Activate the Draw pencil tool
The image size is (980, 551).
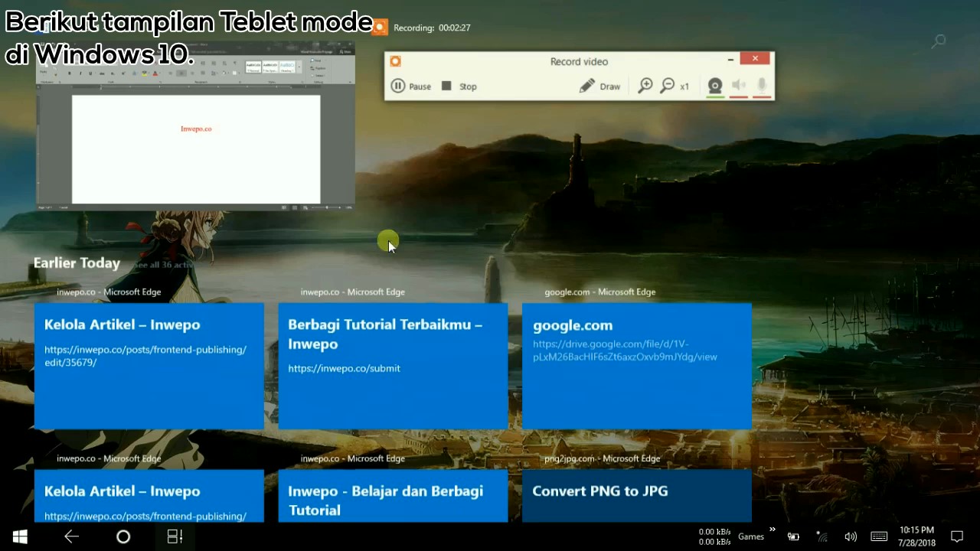pos(599,86)
